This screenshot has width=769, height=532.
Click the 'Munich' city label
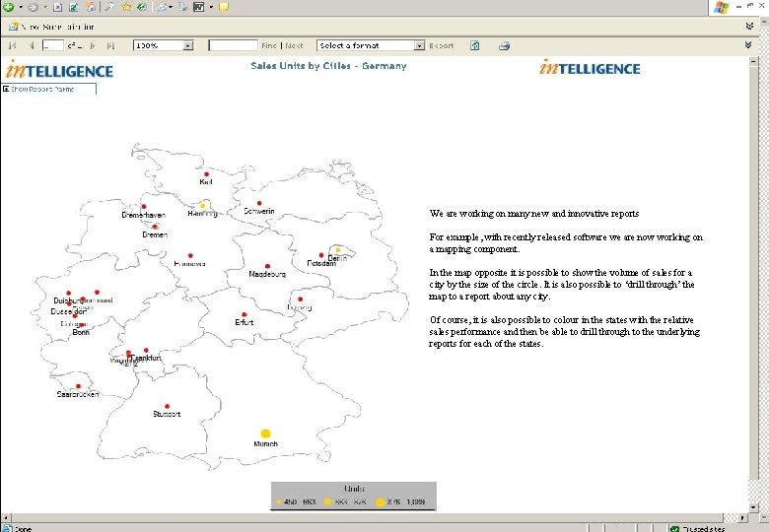(265, 443)
